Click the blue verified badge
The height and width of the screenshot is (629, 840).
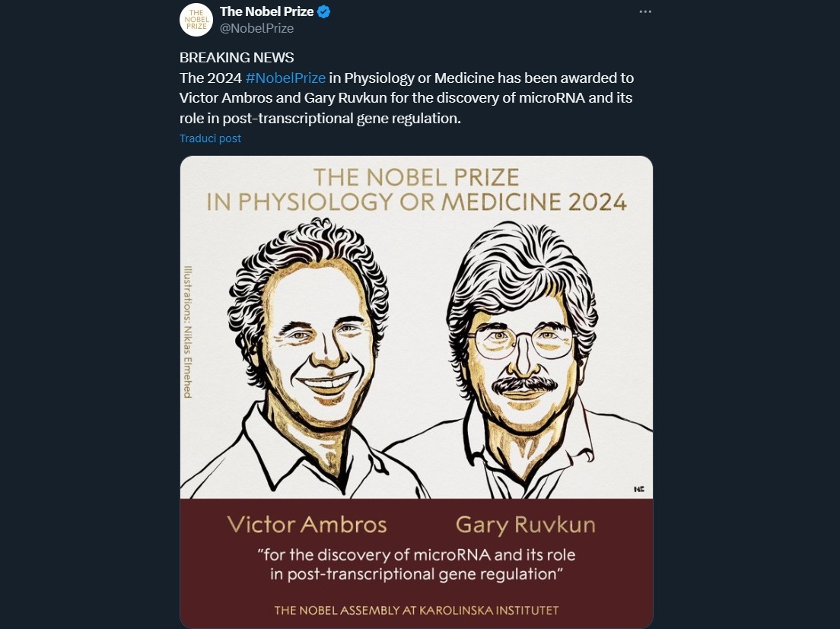click(x=323, y=12)
